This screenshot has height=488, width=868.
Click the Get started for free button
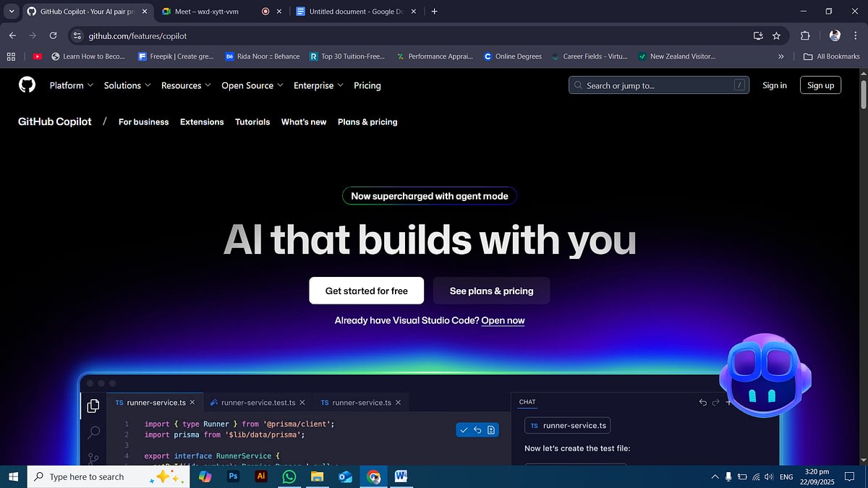point(366,291)
